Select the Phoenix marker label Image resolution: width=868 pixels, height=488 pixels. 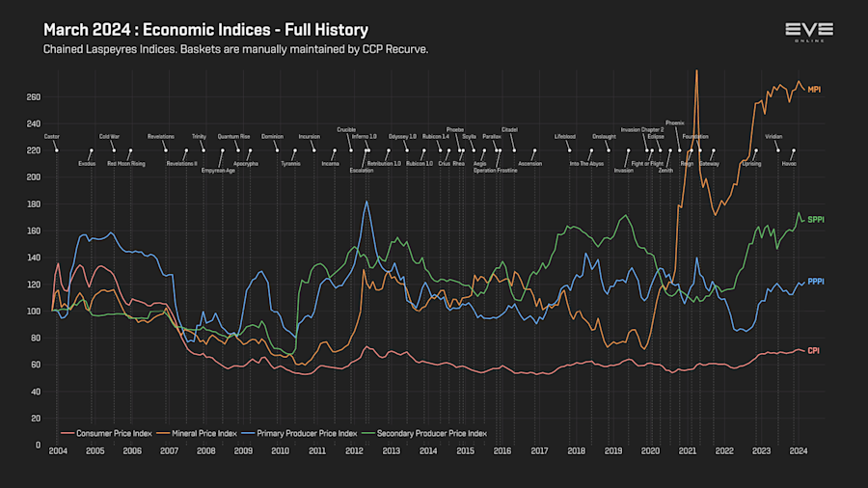click(x=675, y=123)
